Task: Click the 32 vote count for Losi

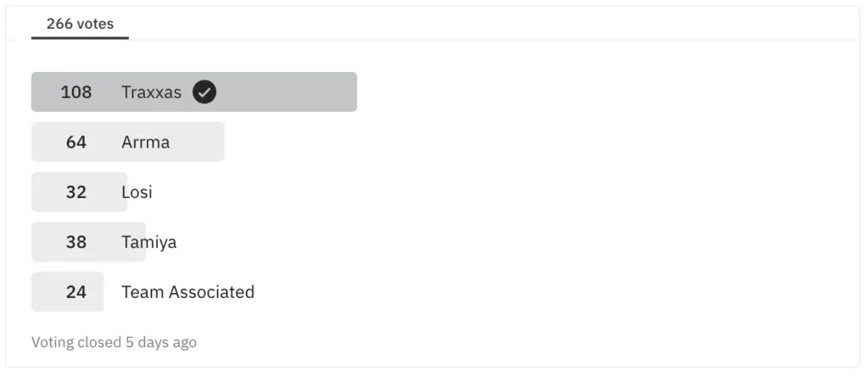Action: pos(76,192)
